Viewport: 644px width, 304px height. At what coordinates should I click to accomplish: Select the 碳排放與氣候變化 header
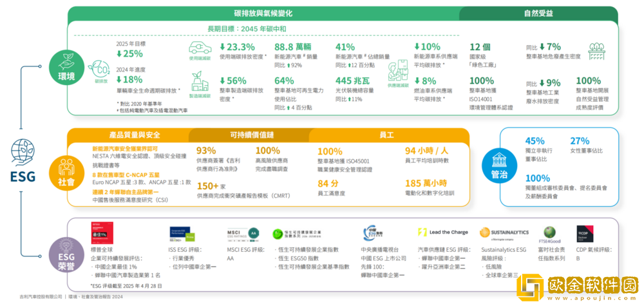[x=263, y=13]
